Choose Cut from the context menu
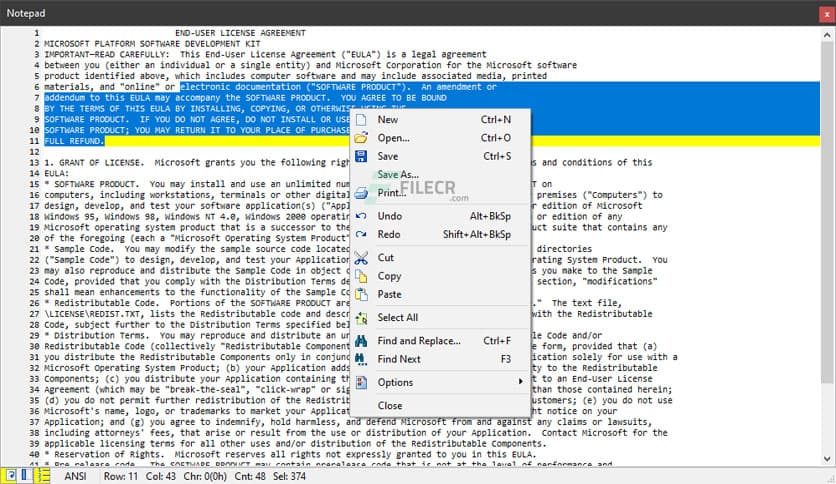 click(x=440, y=257)
